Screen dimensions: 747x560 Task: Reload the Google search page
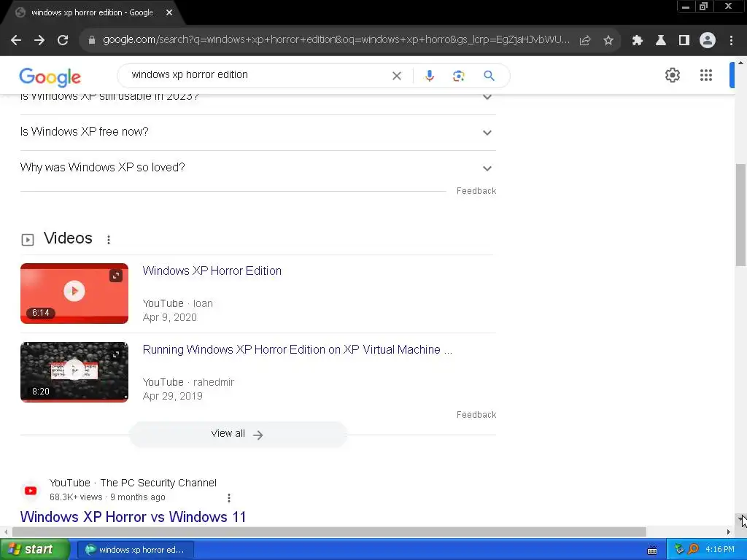coord(63,41)
